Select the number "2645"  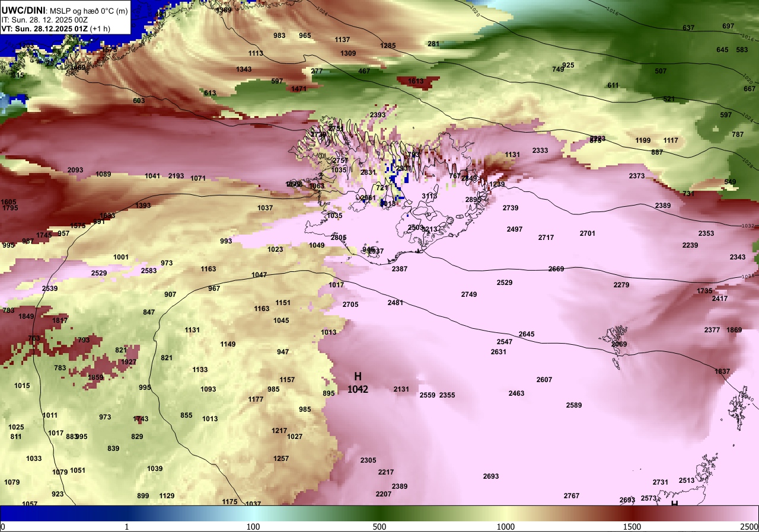(x=527, y=334)
